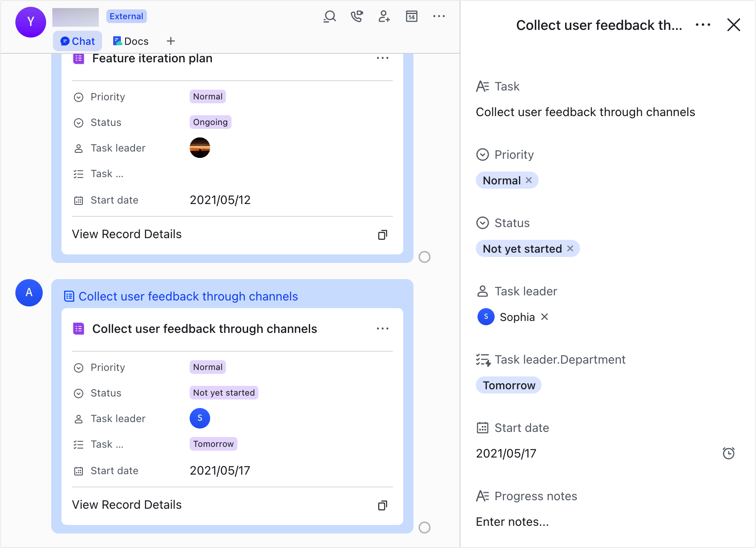Click the External tag
The height and width of the screenshot is (548, 756).
point(126,16)
